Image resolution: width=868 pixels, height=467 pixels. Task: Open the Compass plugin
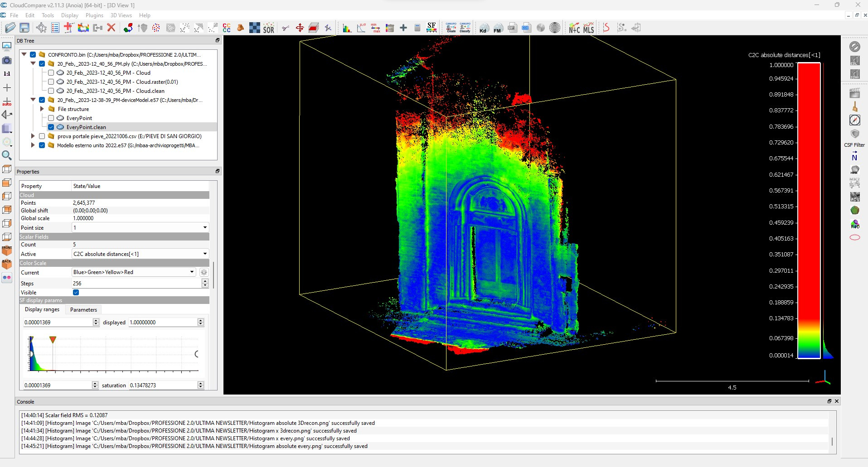click(x=855, y=120)
